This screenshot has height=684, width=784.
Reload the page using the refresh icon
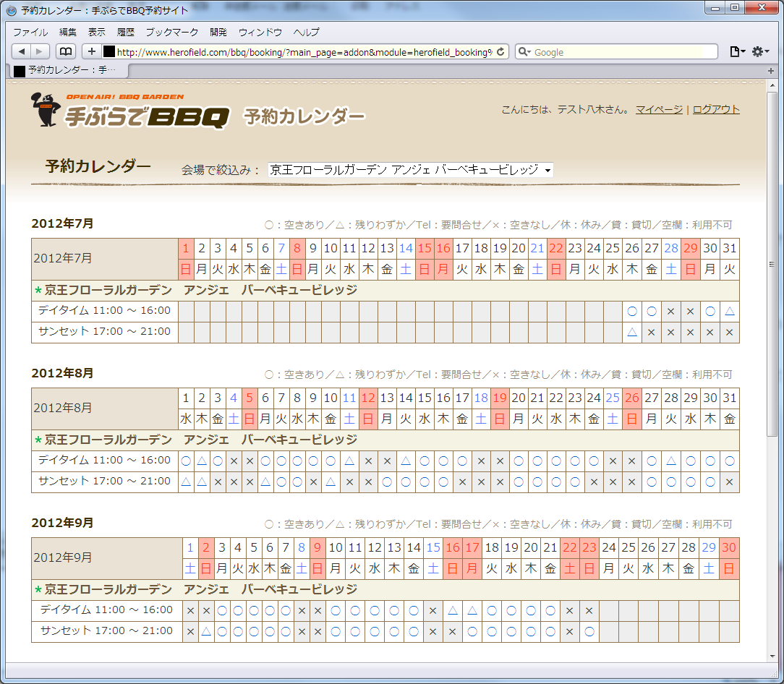(500, 52)
